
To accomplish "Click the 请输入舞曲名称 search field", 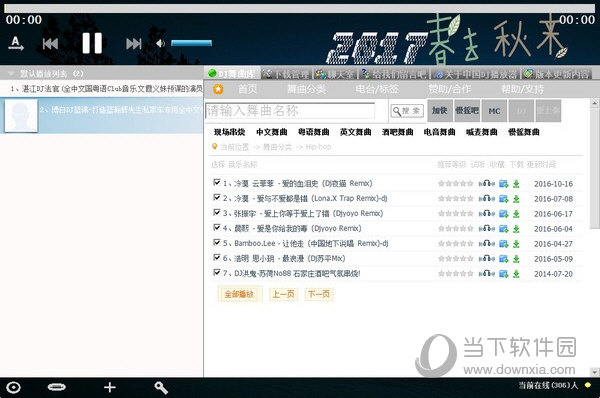I will click(290, 111).
